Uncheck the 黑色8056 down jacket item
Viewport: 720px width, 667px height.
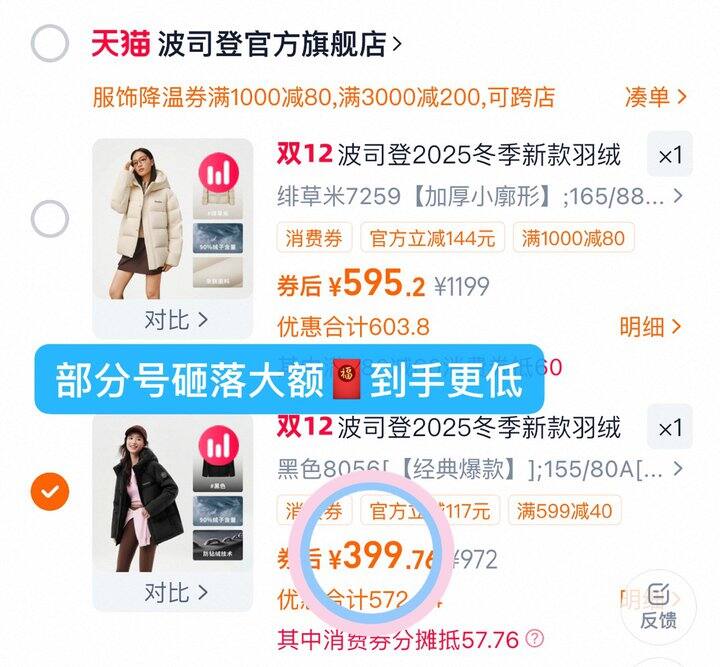50,492
